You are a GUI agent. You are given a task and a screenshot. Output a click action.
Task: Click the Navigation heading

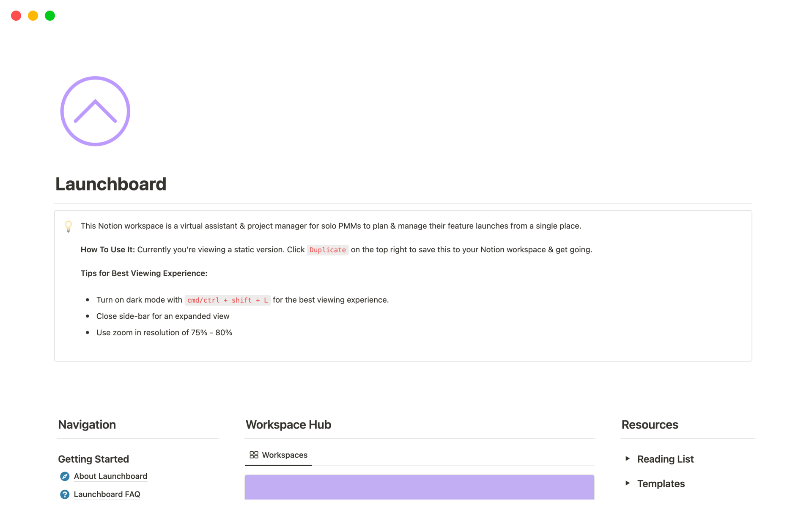[x=87, y=425]
